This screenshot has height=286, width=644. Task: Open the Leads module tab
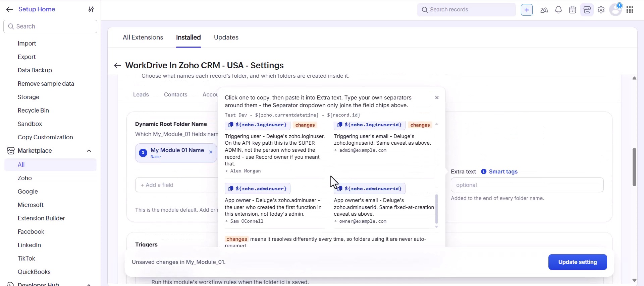pos(141,94)
